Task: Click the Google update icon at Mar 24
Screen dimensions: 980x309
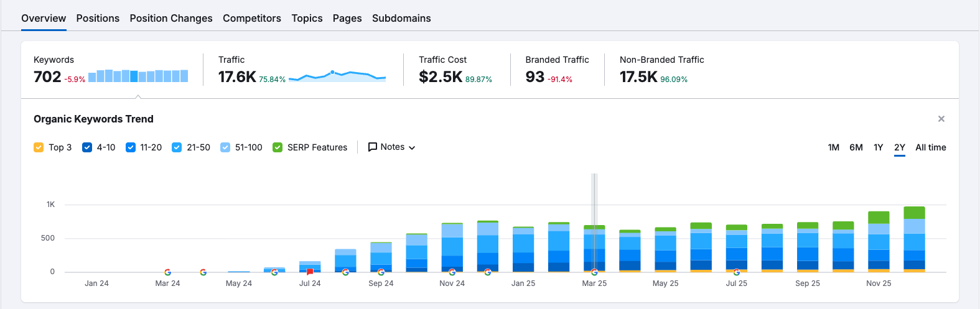Action: coord(167,272)
